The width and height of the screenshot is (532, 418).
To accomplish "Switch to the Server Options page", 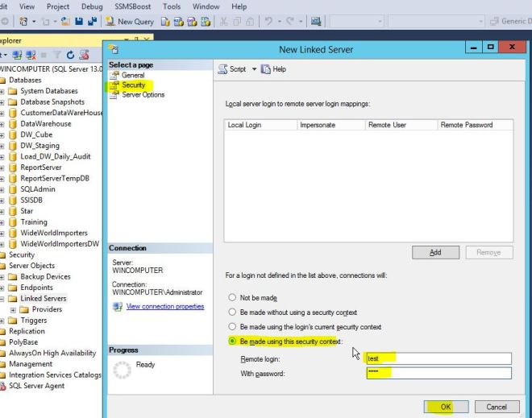I will (143, 95).
